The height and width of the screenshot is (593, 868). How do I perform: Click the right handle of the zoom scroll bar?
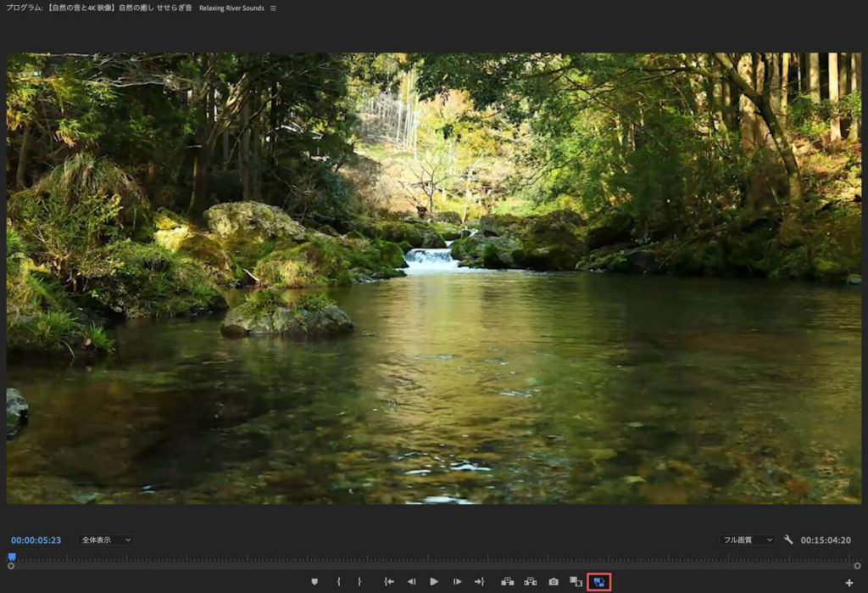pos(858,566)
